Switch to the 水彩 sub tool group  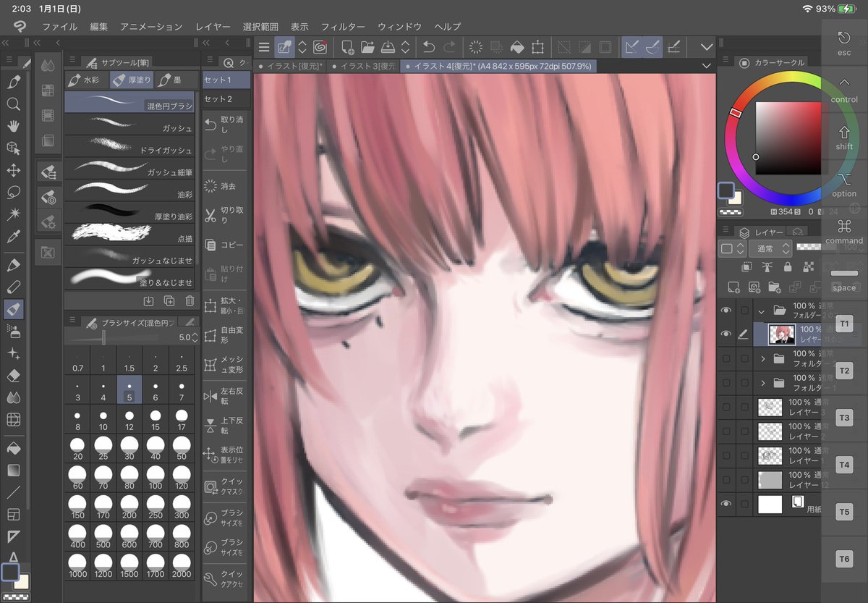click(85, 80)
